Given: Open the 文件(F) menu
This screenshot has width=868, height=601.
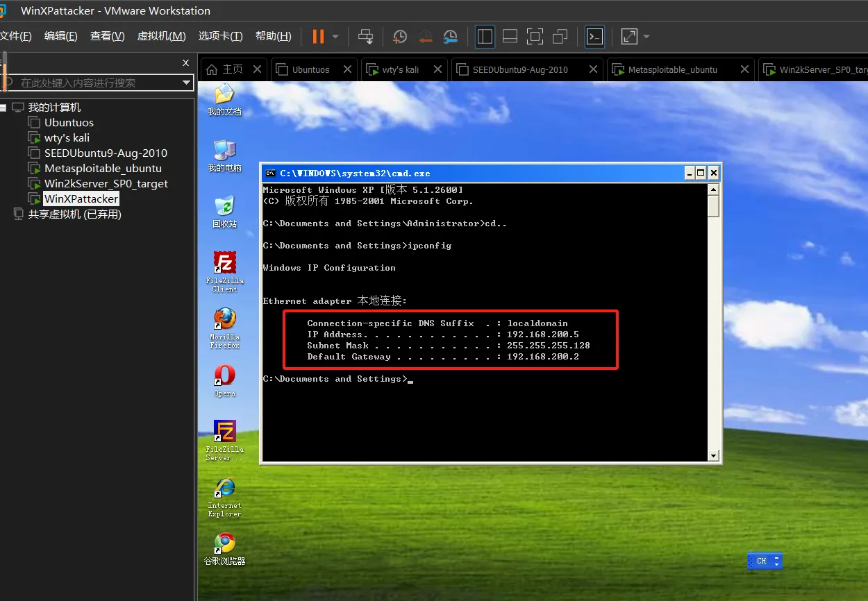Looking at the screenshot, I should pos(15,36).
